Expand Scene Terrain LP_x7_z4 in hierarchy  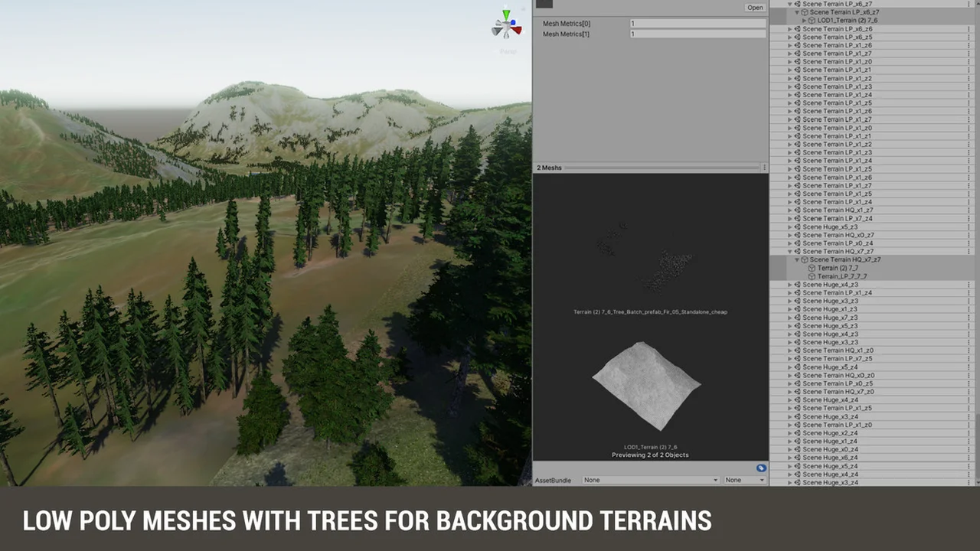coord(790,219)
